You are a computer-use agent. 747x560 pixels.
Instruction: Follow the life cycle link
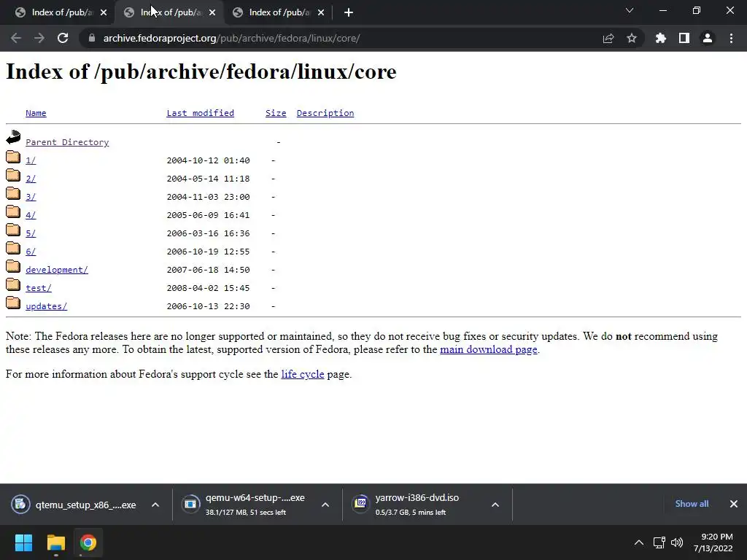pos(303,374)
